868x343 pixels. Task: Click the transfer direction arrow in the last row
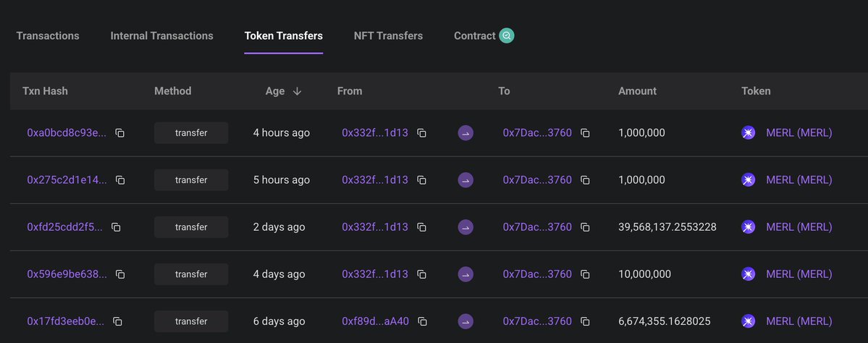coord(465,321)
